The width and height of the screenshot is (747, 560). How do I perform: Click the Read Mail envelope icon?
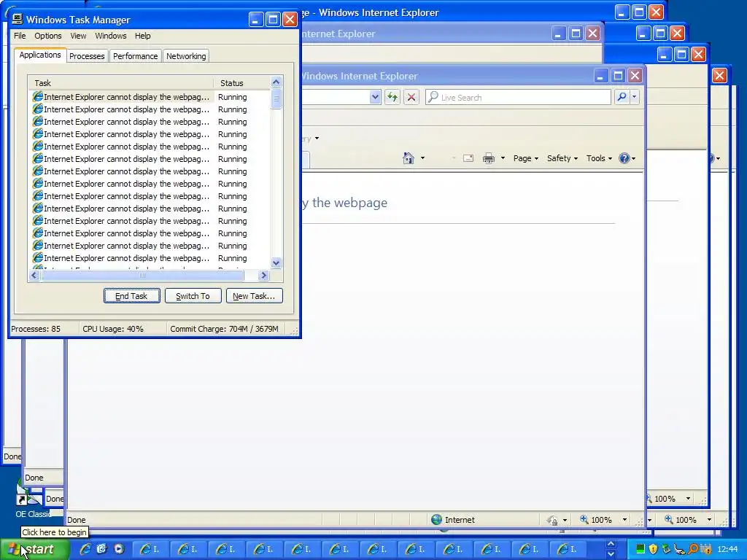click(x=468, y=158)
